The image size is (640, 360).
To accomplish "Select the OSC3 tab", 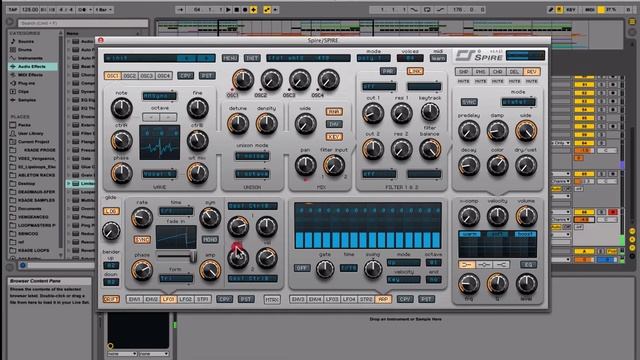I will pos(147,76).
